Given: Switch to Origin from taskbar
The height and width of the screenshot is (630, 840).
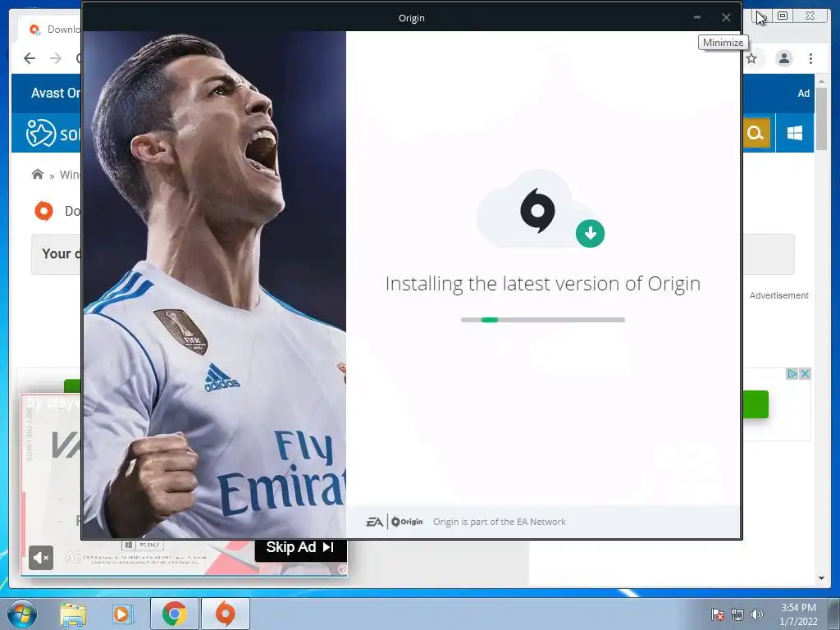Looking at the screenshot, I should pos(225,614).
